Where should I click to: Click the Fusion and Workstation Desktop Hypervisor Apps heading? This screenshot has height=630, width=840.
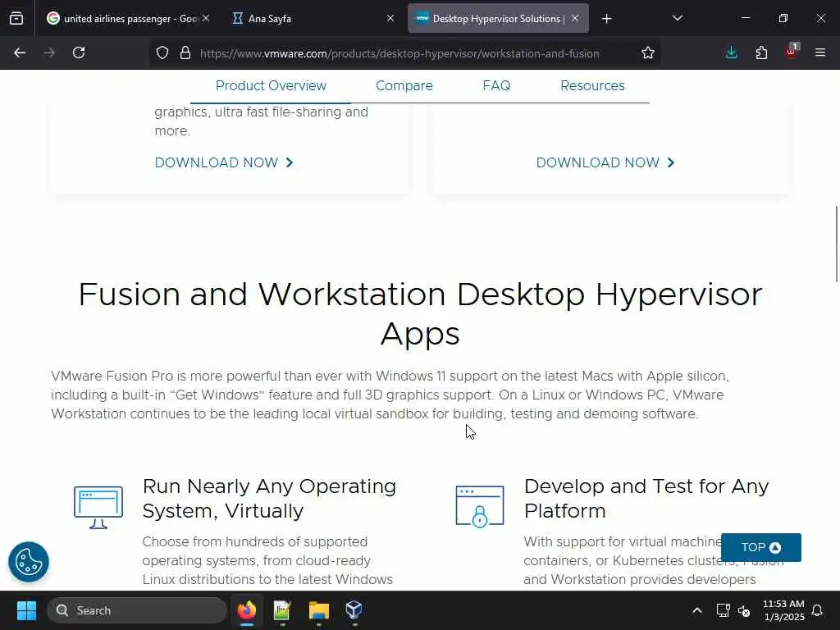point(420,314)
